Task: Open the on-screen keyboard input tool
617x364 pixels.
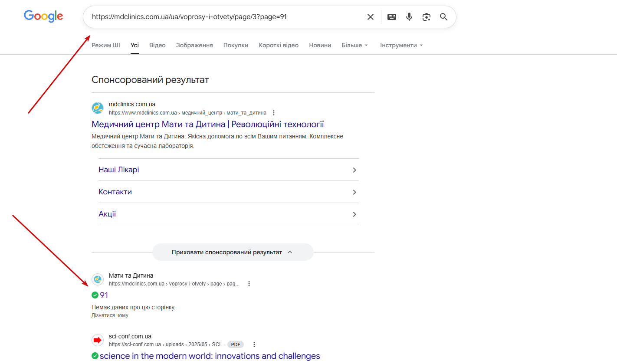Action: pos(392,17)
